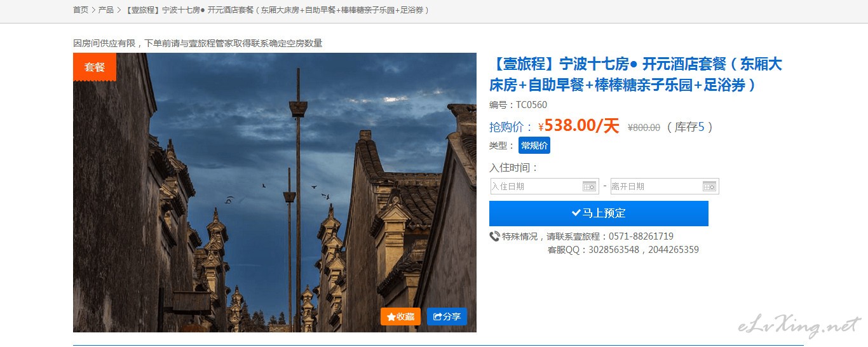This screenshot has height=347, width=868.
Task: Select the 常规价 price type tag
Action: pyautogui.click(x=534, y=146)
